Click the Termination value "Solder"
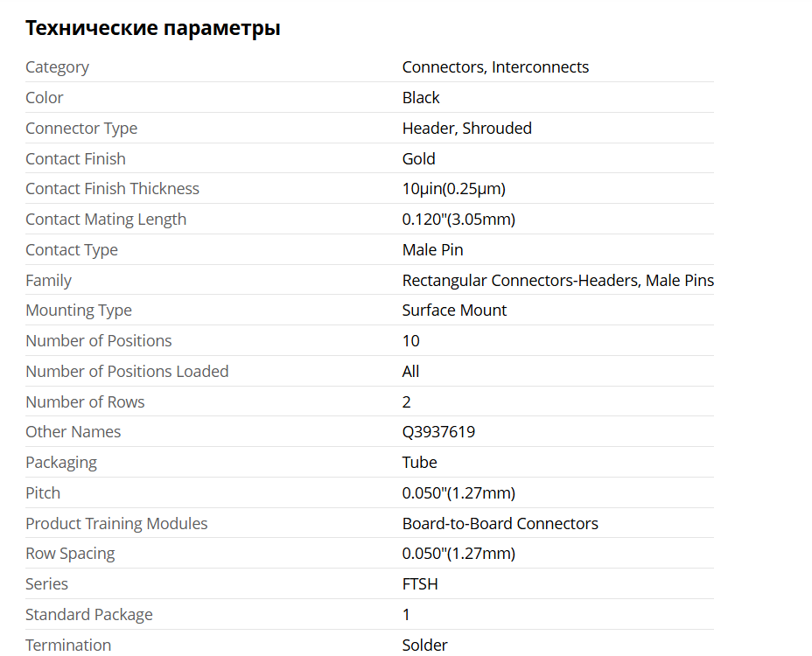 [424, 646]
